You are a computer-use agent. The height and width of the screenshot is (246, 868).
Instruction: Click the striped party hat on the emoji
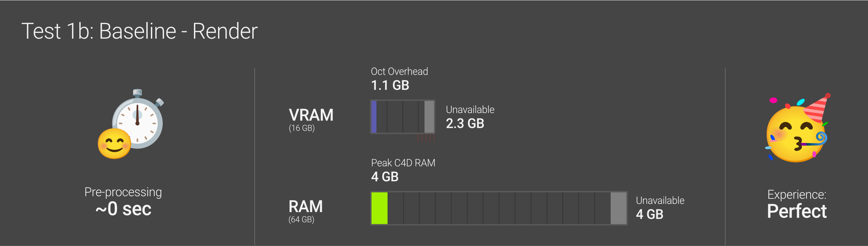(x=816, y=109)
